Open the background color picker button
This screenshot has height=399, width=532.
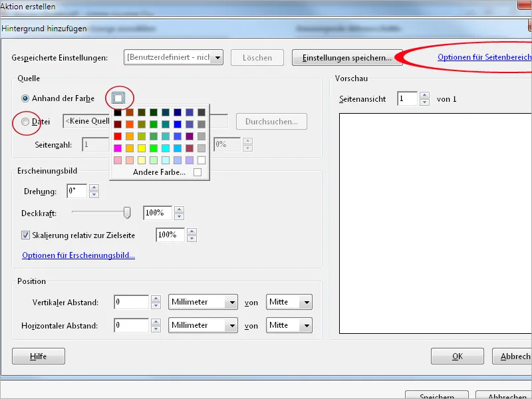(118, 98)
